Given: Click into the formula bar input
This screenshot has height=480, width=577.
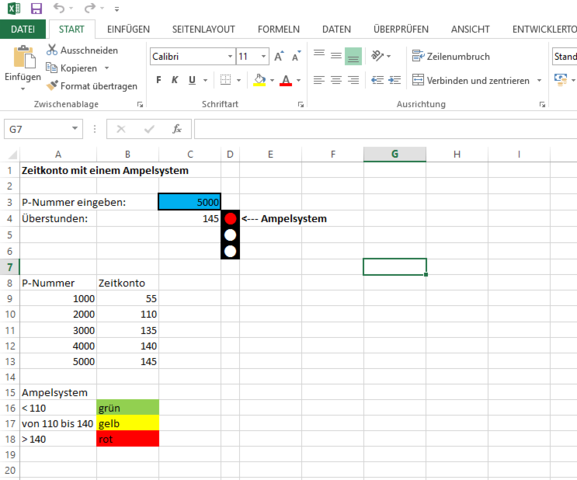Looking at the screenshot, I should pyautogui.click(x=385, y=129).
